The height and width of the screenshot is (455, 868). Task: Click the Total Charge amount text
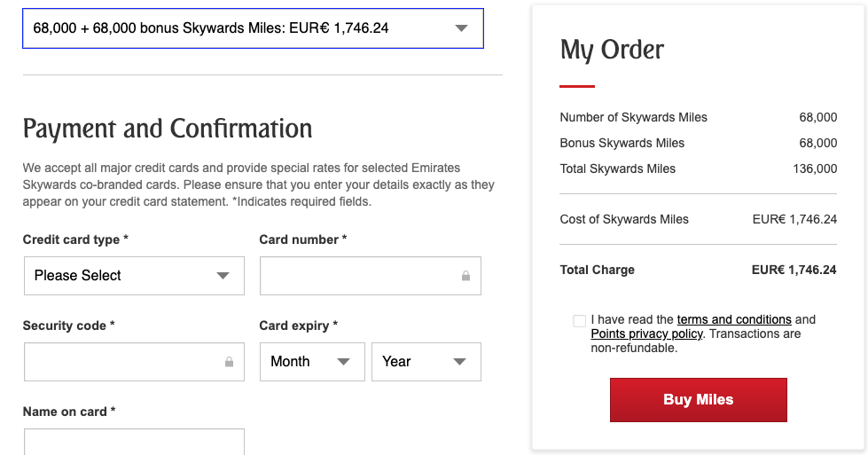794,271
